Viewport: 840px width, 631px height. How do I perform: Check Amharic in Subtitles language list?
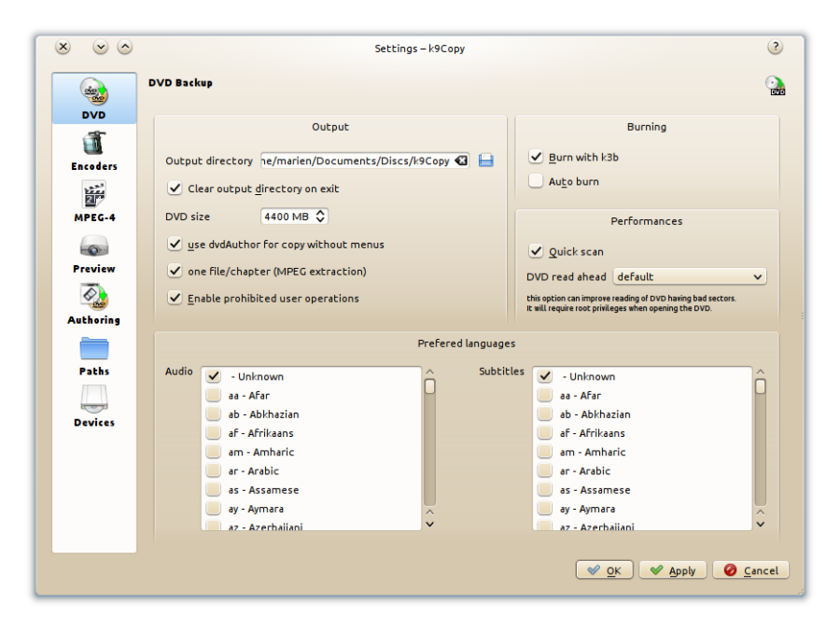[x=545, y=452]
